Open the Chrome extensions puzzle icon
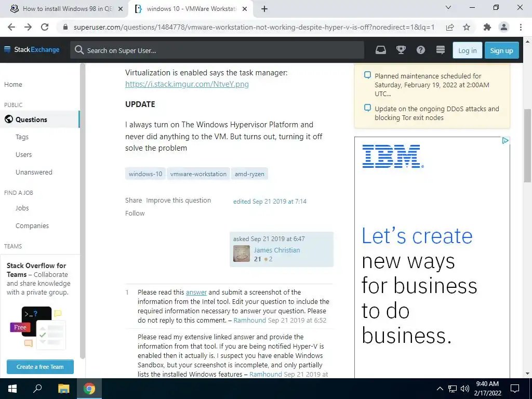This screenshot has width=532, height=399. pos(487,27)
